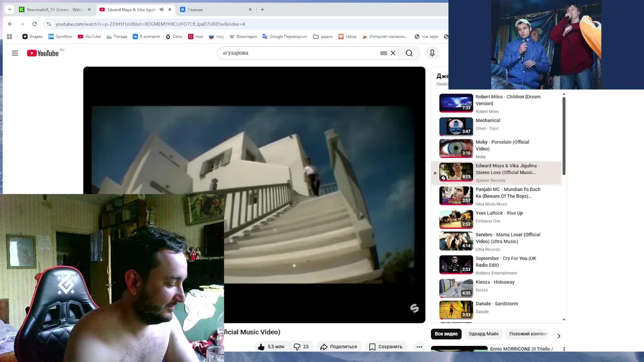Select the Эдвард Майя filter chip
This screenshot has width=644, height=362.
484,334
